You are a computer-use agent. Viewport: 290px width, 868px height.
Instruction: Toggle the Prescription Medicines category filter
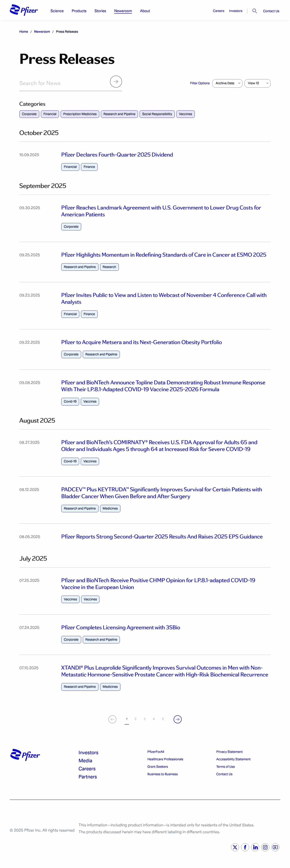[80, 114]
